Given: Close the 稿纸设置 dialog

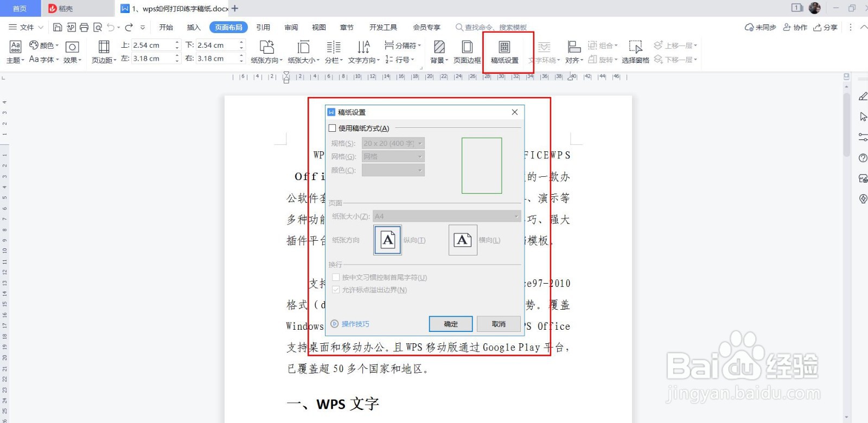Looking at the screenshot, I should (515, 112).
